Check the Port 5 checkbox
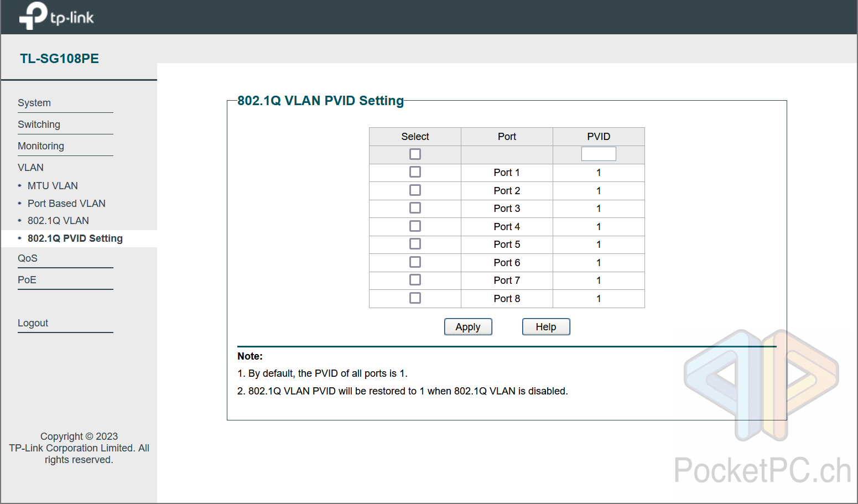Viewport: 858px width, 504px height. [x=415, y=244]
